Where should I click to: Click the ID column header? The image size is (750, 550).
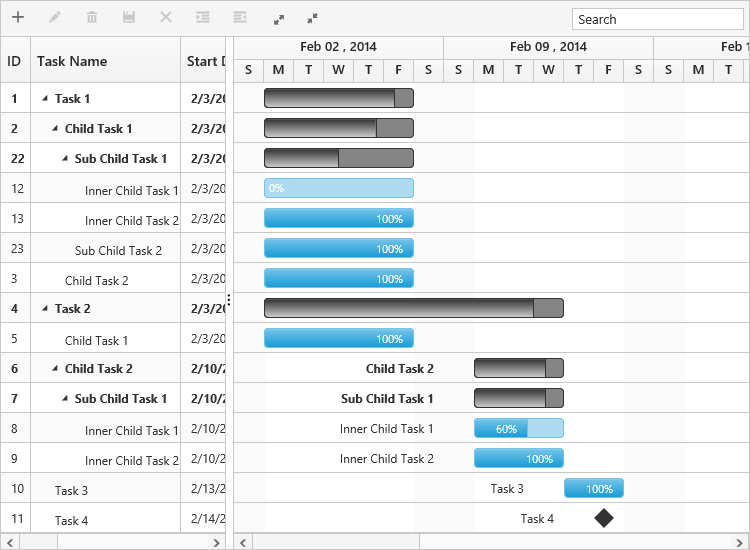[x=15, y=61]
